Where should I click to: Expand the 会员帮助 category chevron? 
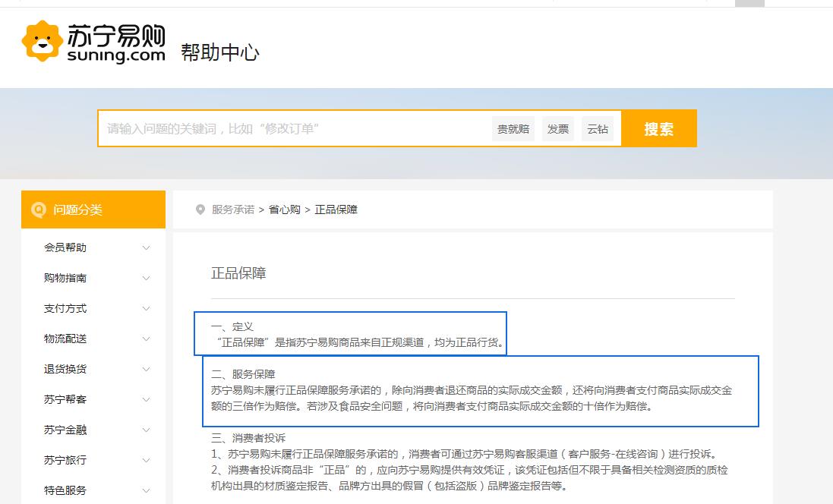click(147, 248)
